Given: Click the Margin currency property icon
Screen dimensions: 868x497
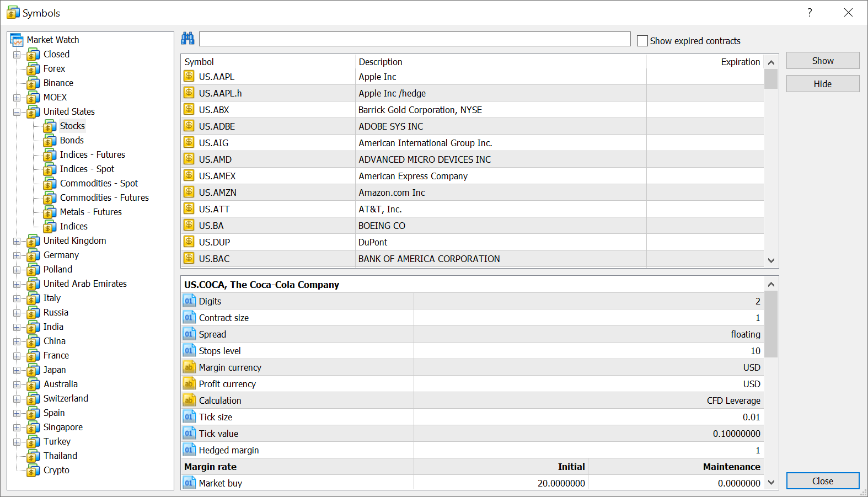Looking at the screenshot, I should pos(189,367).
